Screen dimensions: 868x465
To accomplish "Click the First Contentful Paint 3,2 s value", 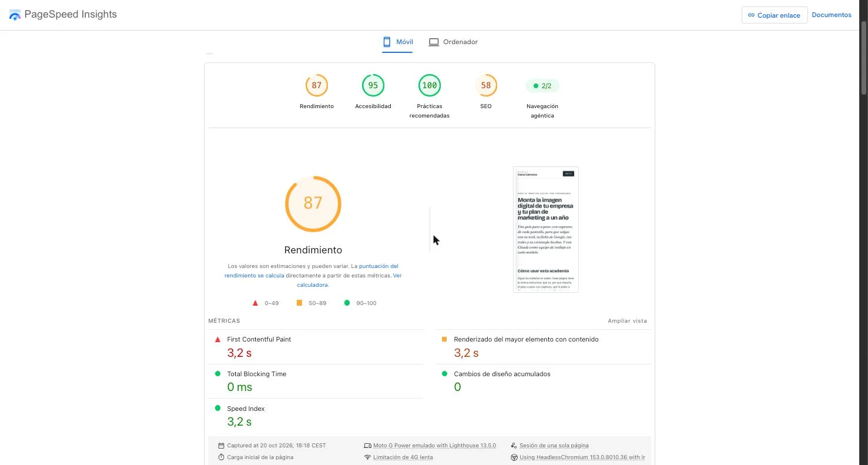I will (239, 353).
